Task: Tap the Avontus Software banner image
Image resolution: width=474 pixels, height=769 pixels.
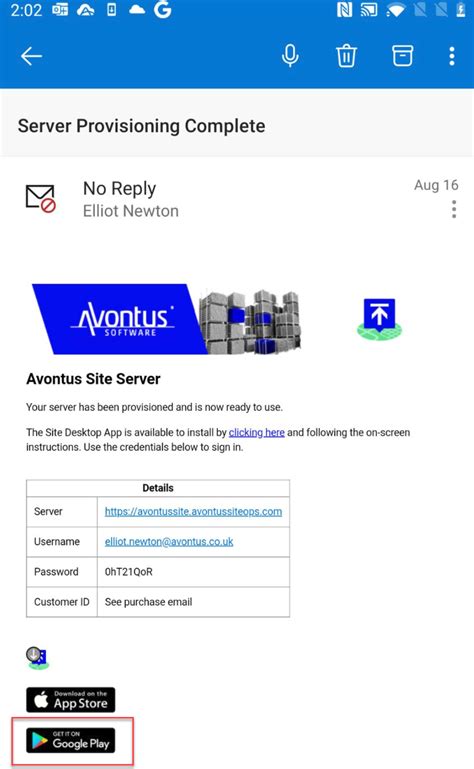Action: click(x=167, y=319)
